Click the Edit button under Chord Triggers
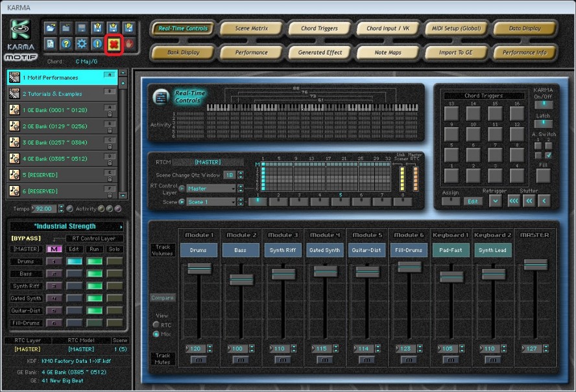 473,202
